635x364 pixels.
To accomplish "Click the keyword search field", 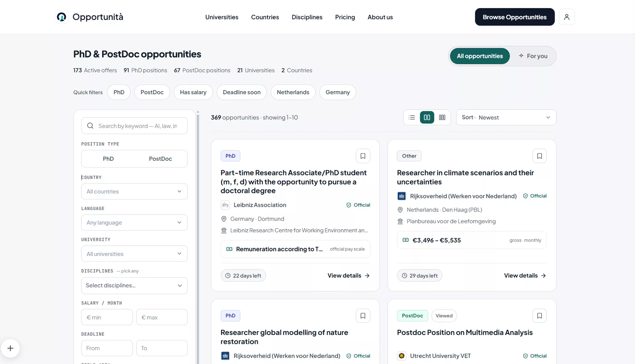I will pos(134,126).
